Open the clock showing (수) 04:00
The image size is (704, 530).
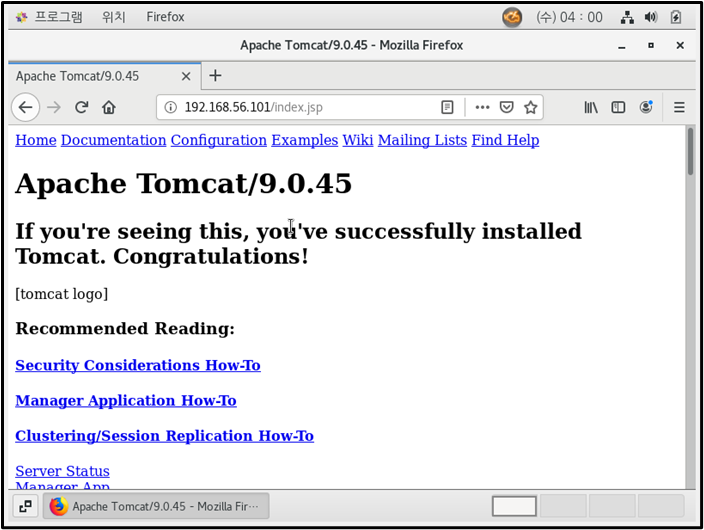coord(569,18)
